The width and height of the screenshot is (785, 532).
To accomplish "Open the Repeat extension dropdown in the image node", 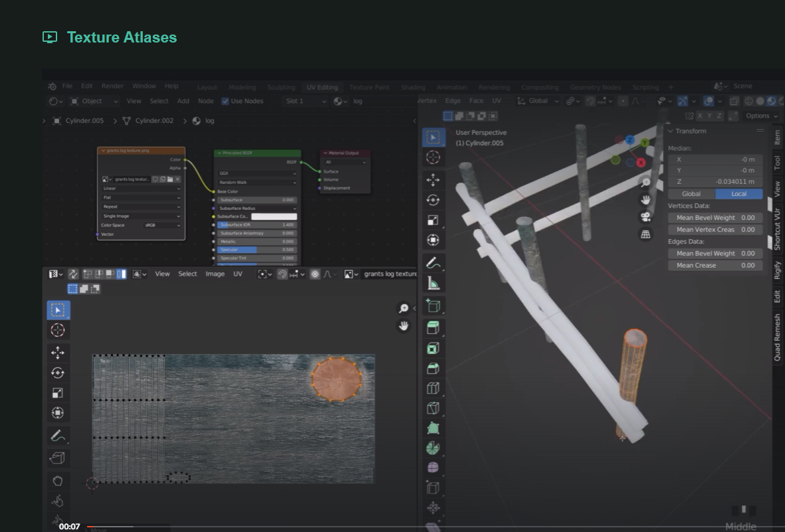I will tap(141, 207).
